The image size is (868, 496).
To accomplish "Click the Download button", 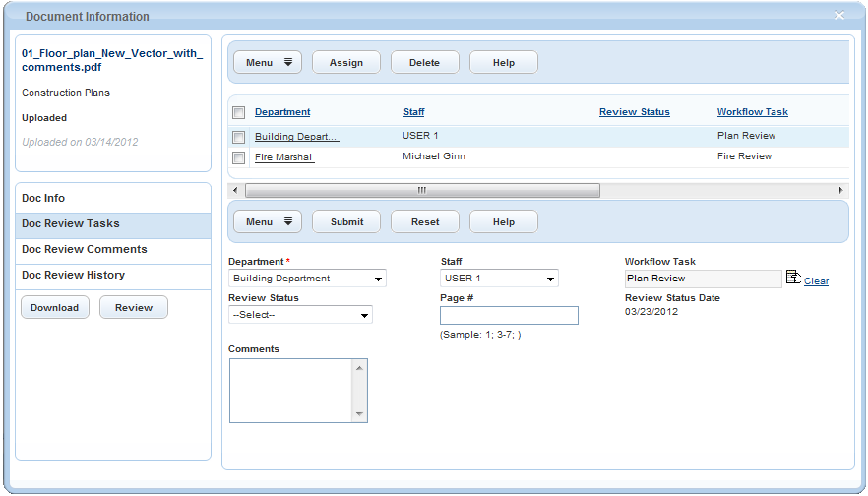I will tap(55, 308).
